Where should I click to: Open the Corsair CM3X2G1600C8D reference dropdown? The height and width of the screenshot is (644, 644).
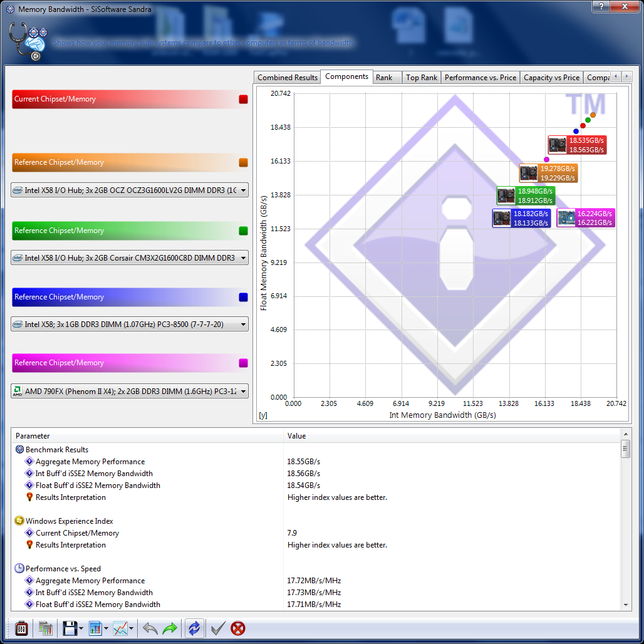coord(130,258)
